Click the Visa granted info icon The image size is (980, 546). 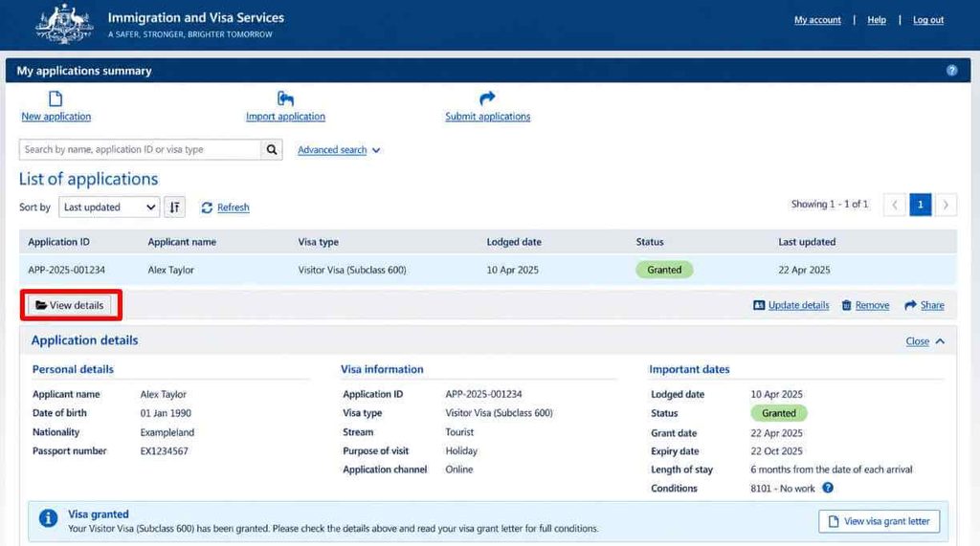pos(48,518)
